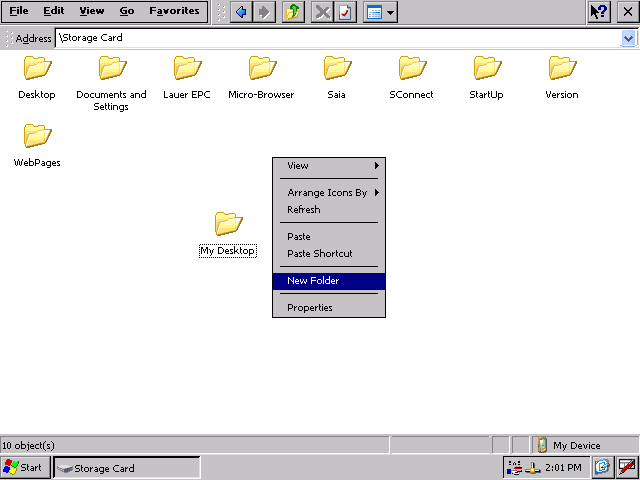Select the Saia folder icon
The height and width of the screenshot is (480, 640).
point(338,67)
